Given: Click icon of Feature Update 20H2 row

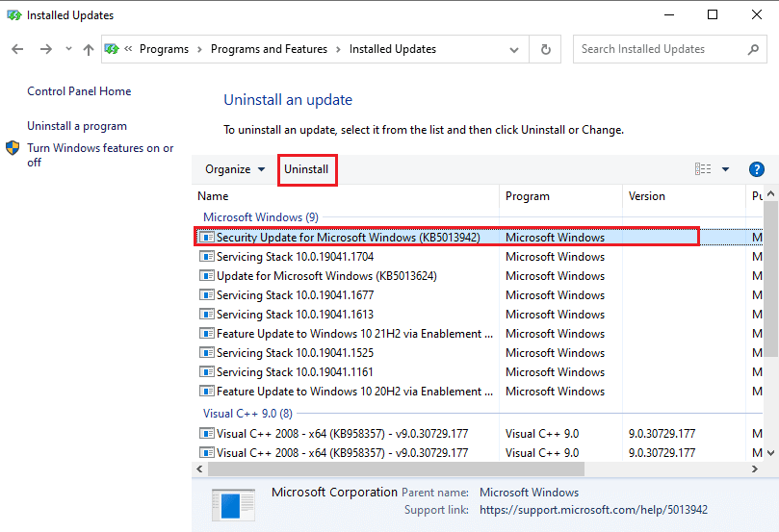Looking at the screenshot, I should pos(207,392).
